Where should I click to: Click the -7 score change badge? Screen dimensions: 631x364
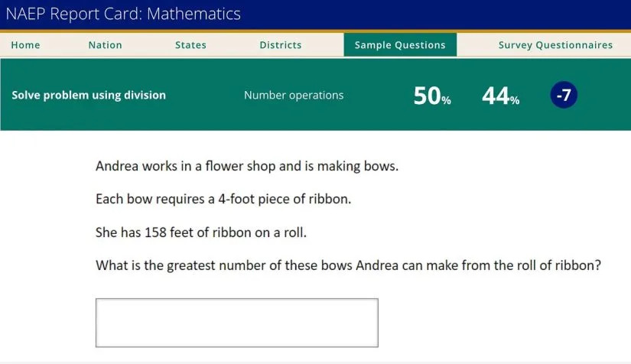[564, 96]
